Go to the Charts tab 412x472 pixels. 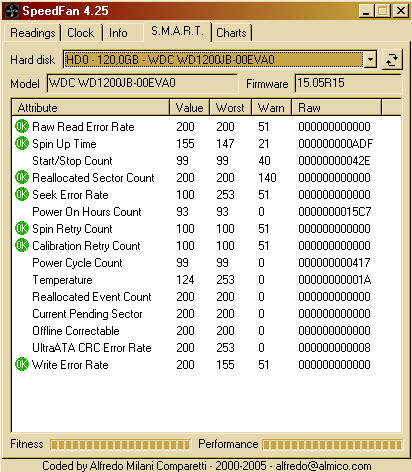(231, 33)
